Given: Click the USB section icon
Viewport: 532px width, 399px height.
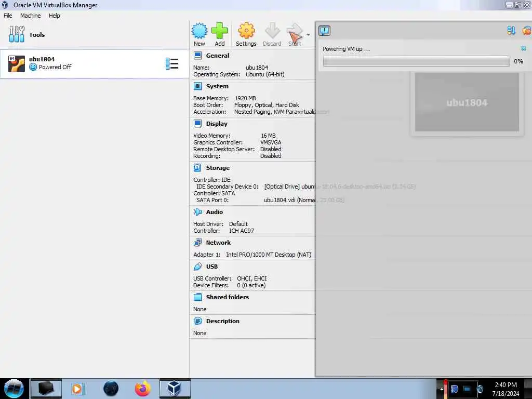Looking at the screenshot, I should 197,267.
